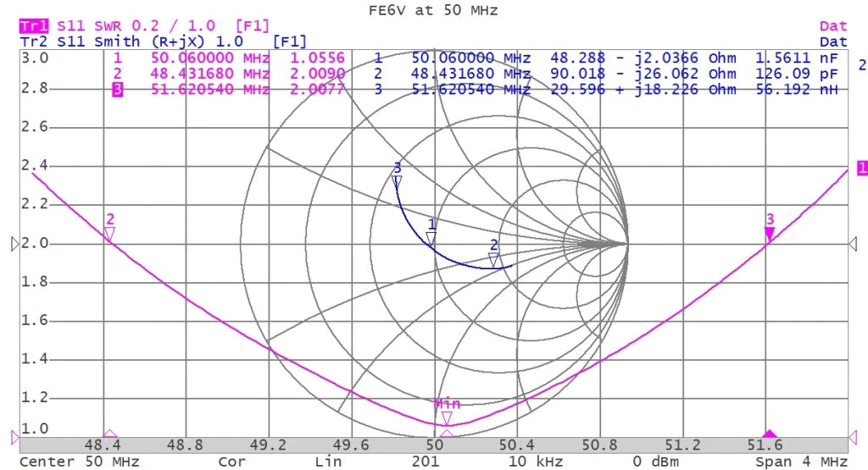Image resolution: width=868 pixels, height=470 pixels.
Task: Click the left reference level triangle at 2.0
Action: tap(14, 244)
